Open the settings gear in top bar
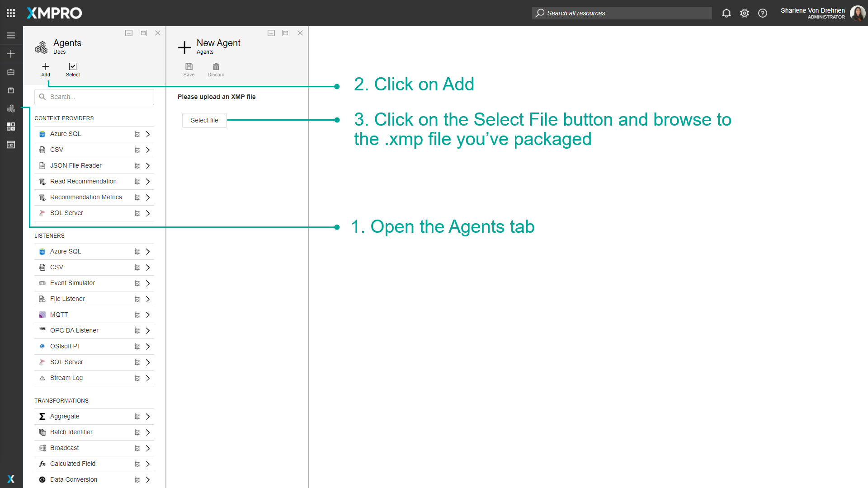This screenshot has height=488, width=868. [745, 13]
